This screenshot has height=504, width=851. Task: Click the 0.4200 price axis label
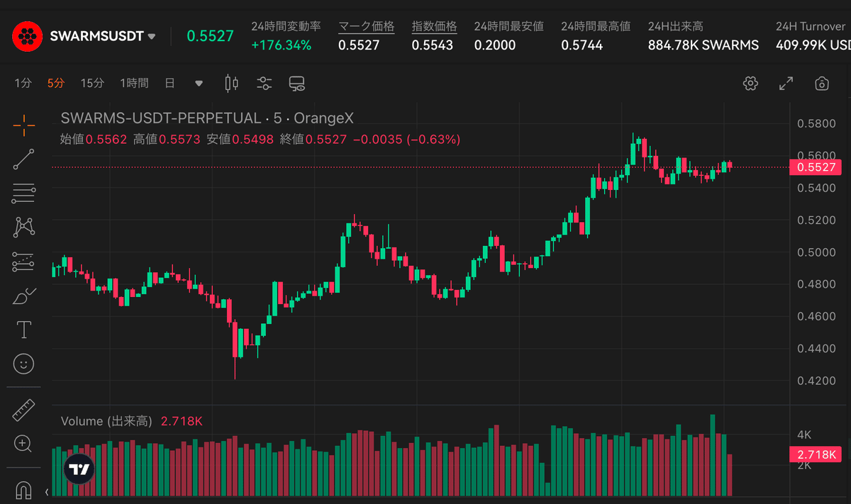816,381
